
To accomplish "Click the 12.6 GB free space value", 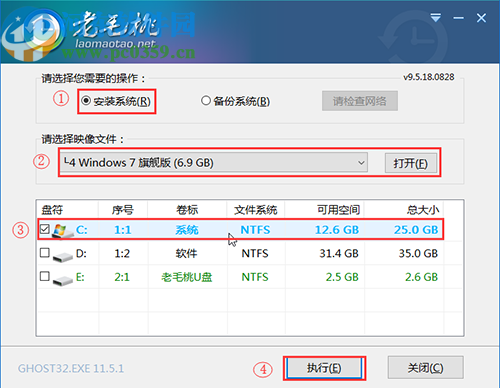I will pyautogui.click(x=337, y=230).
